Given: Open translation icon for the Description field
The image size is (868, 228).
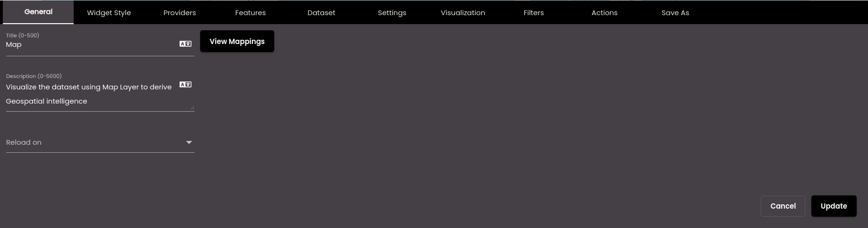Looking at the screenshot, I should tap(185, 85).
